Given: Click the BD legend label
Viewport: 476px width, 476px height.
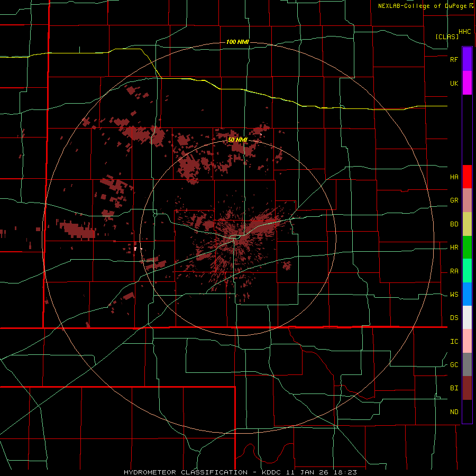Looking at the screenshot, I should pos(454,224).
